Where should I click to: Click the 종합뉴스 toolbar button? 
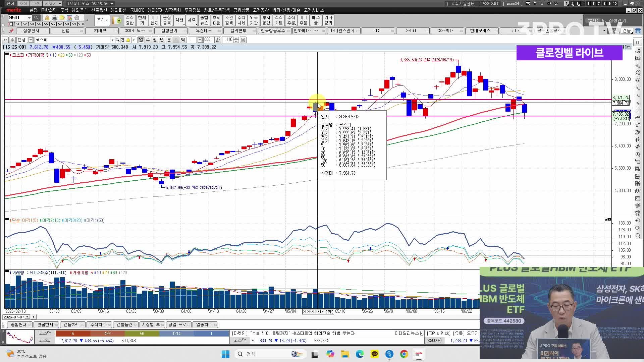pos(204,20)
